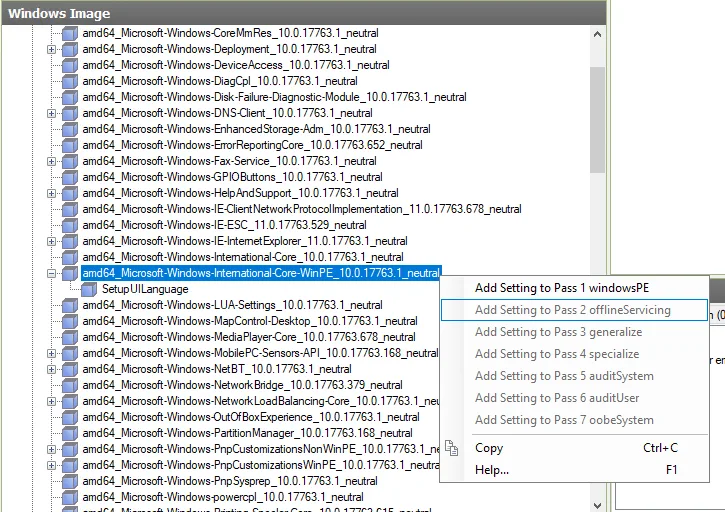Viewport: 725px width, 512px height.
Task: Select Add Setting to Pass 2 offlineServicing
Action: pos(574,310)
